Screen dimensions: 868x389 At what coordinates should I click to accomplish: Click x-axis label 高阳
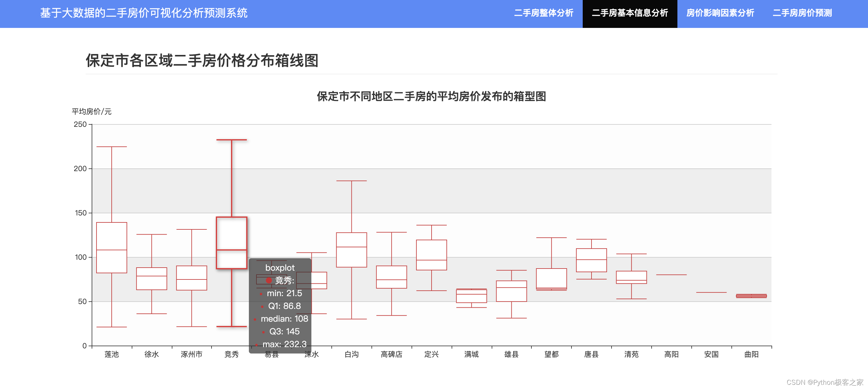click(671, 354)
